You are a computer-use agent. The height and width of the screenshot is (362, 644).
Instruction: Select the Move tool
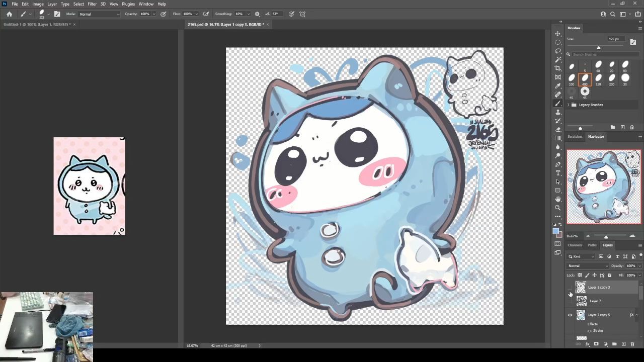(x=557, y=34)
